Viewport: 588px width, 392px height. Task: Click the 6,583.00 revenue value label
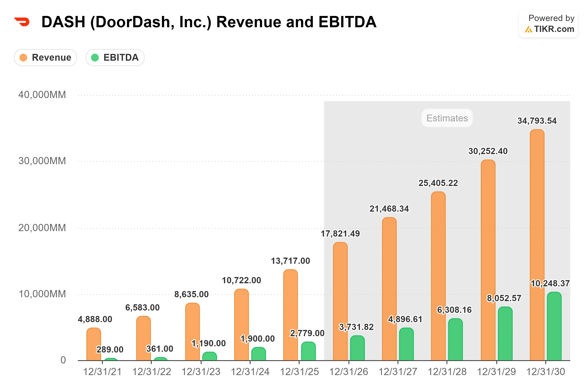pyautogui.click(x=142, y=308)
